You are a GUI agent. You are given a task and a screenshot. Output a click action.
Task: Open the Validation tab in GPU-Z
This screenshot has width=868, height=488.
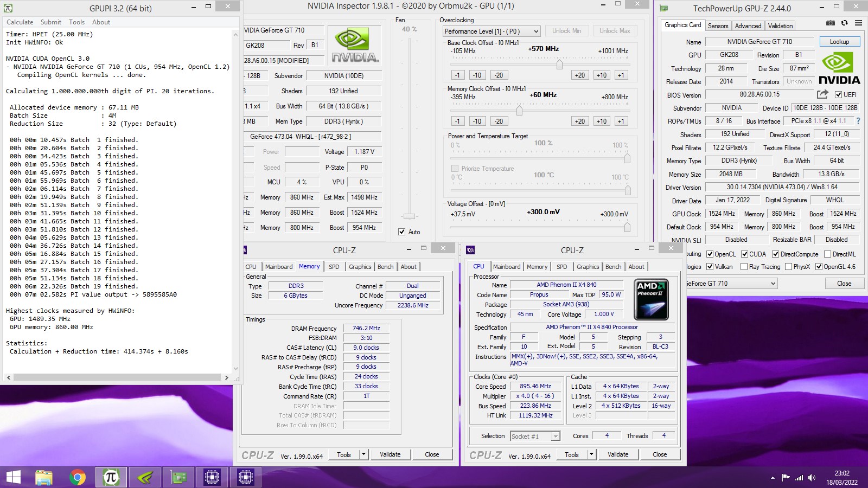(780, 25)
